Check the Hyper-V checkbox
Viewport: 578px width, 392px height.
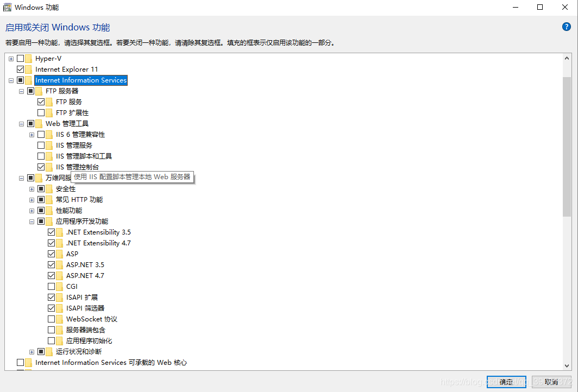(20, 58)
